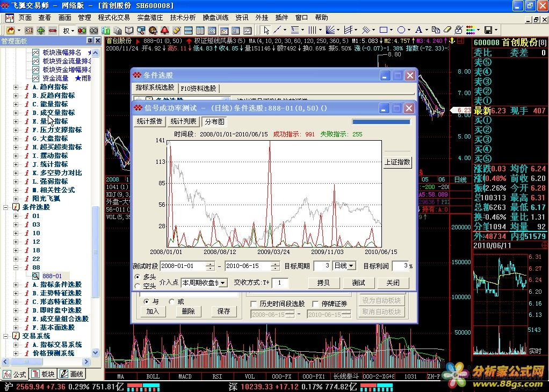Click the eraser tool icon
The width and height of the screenshot is (549, 392).
[x=447, y=31]
